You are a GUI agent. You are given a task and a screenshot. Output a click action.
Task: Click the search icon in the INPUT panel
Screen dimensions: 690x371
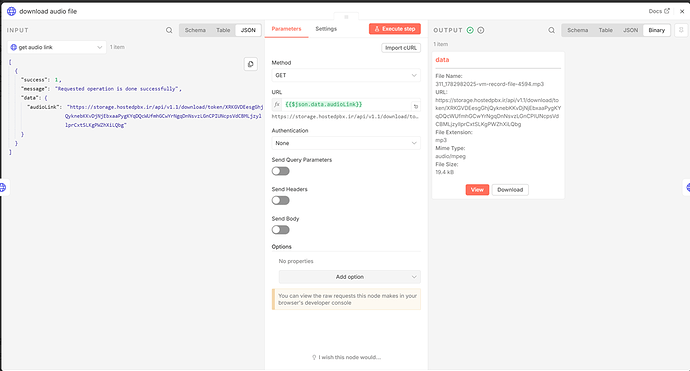point(169,30)
